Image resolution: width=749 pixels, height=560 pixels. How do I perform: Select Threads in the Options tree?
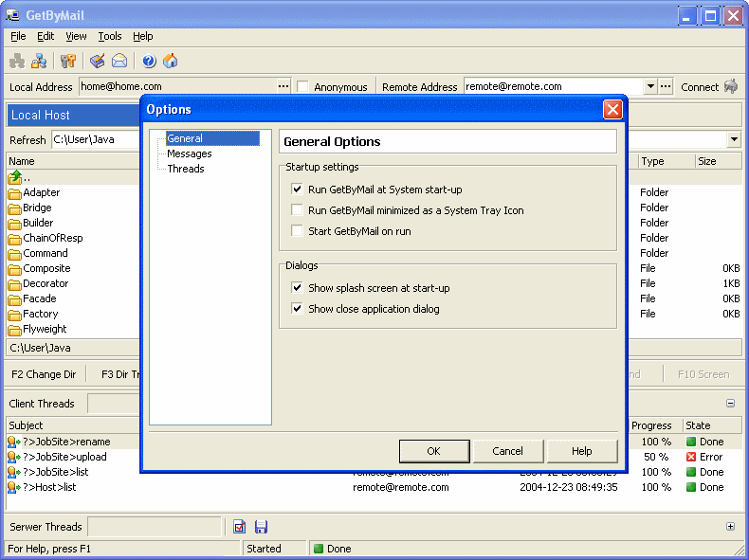point(185,169)
